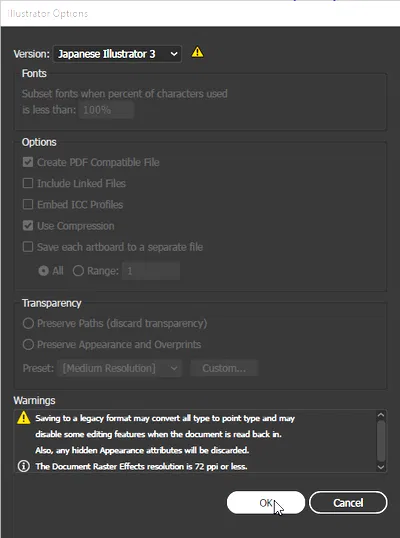Choose Preserve Paths (discard transparency) option
The height and width of the screenshot is (538, 400).
click(x=28, y=323)
